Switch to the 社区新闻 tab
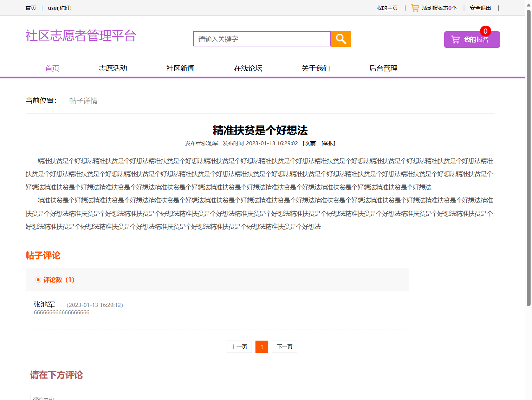 point(180,68)
